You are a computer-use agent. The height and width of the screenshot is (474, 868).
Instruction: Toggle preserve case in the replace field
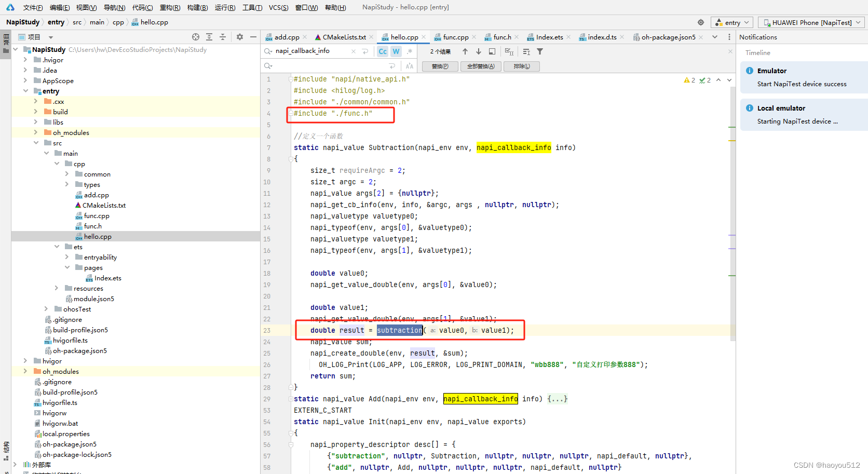(410, 66)
